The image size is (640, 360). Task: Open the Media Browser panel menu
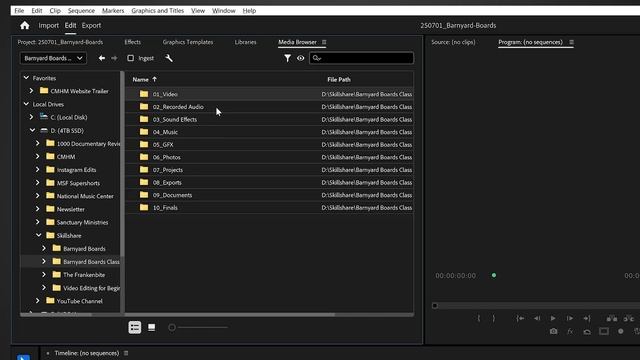pyautogui.click(x=324, y=42)
